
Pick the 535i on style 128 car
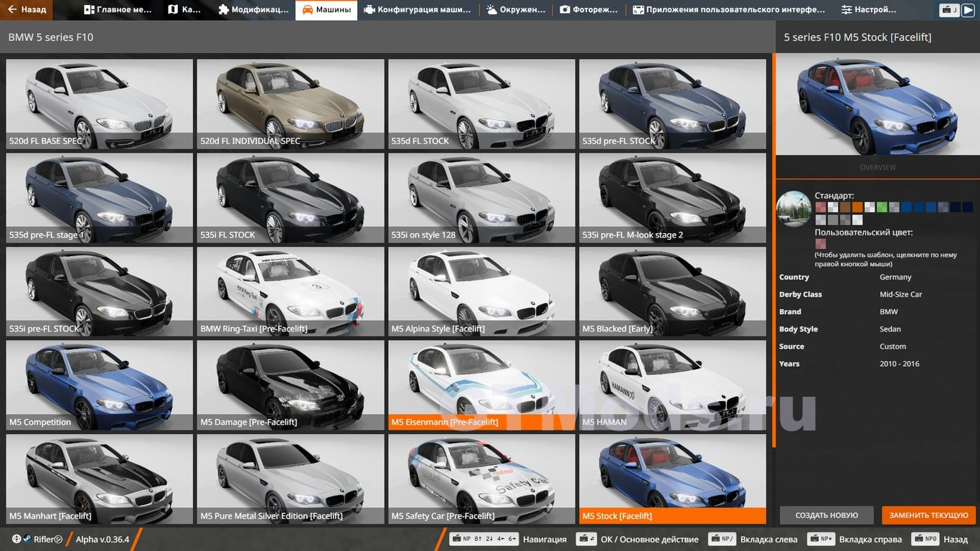click(x=481, y=197)
